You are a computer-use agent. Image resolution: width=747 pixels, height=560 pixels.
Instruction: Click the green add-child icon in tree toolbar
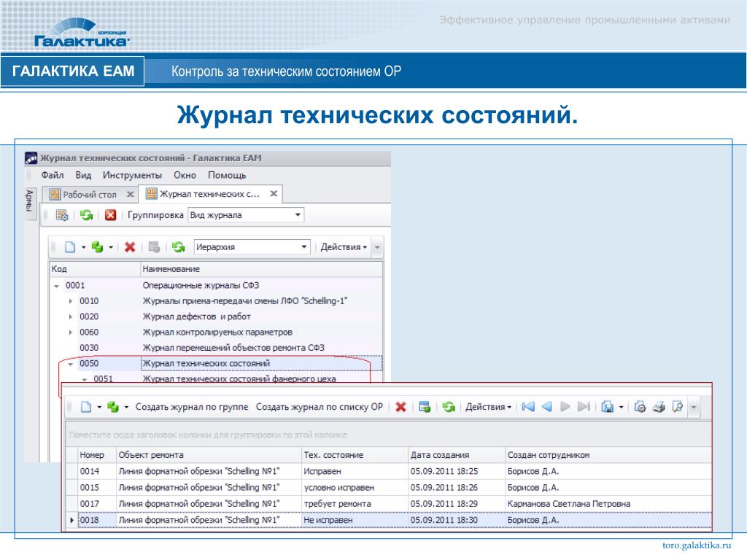pyautogui.click(x=98, y=246)
